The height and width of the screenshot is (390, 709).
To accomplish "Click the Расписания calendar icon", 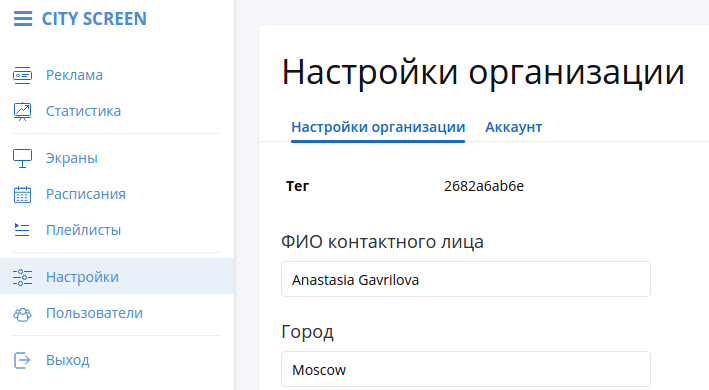I will (22, 194).
